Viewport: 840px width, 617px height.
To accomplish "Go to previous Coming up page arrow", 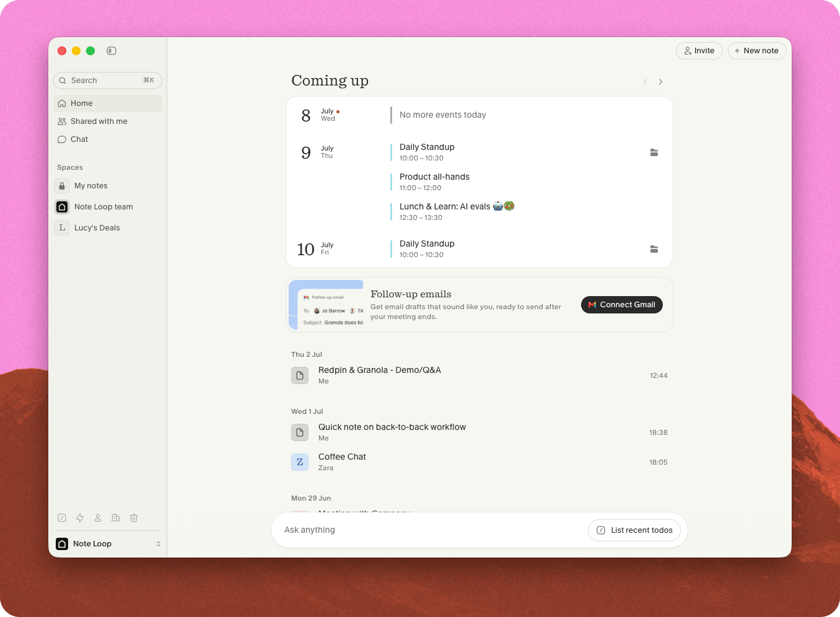I will pyautogui.click(x=645, y=82).
